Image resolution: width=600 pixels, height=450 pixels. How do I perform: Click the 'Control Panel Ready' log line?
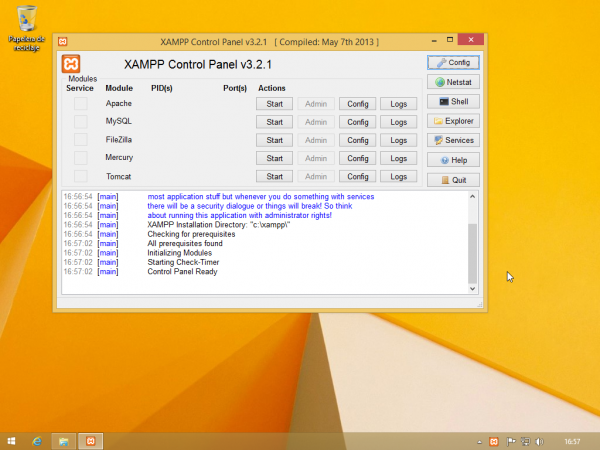(182, 272)
